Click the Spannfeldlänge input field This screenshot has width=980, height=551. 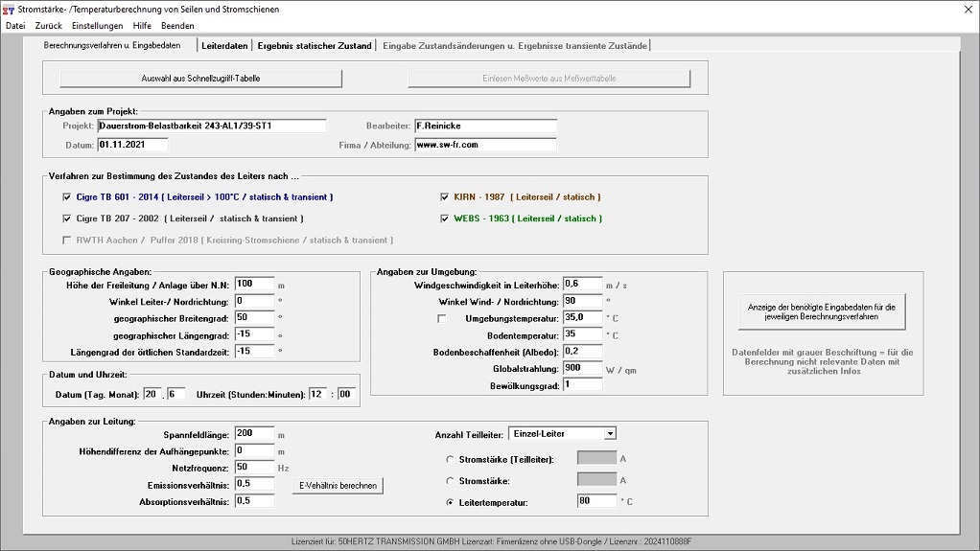coord(254,434)
